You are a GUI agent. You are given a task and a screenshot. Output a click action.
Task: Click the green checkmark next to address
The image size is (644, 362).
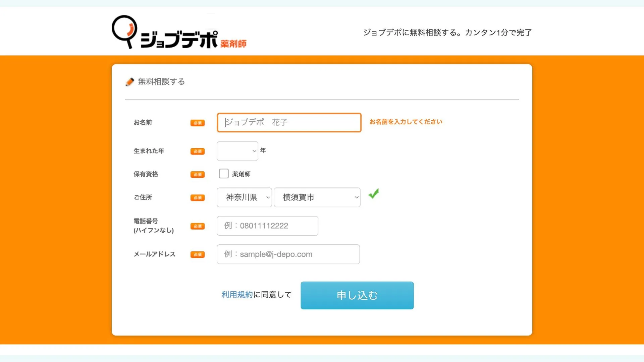tap(373, 194)
